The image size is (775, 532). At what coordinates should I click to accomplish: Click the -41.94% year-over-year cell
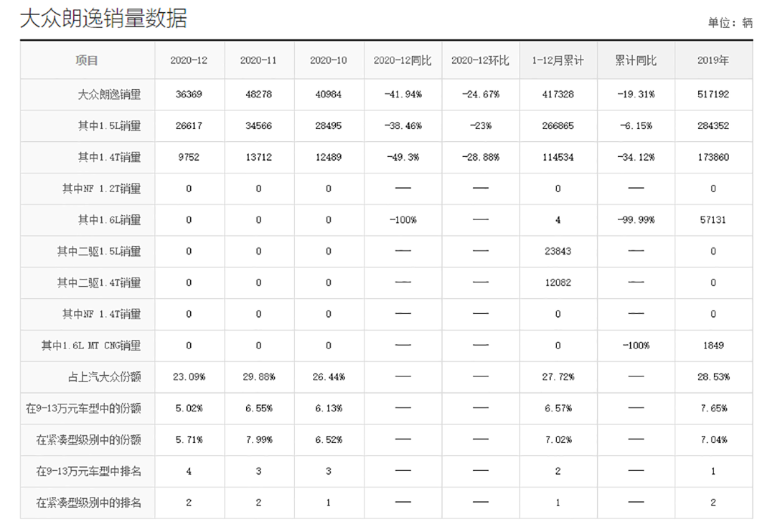point(403,95)
